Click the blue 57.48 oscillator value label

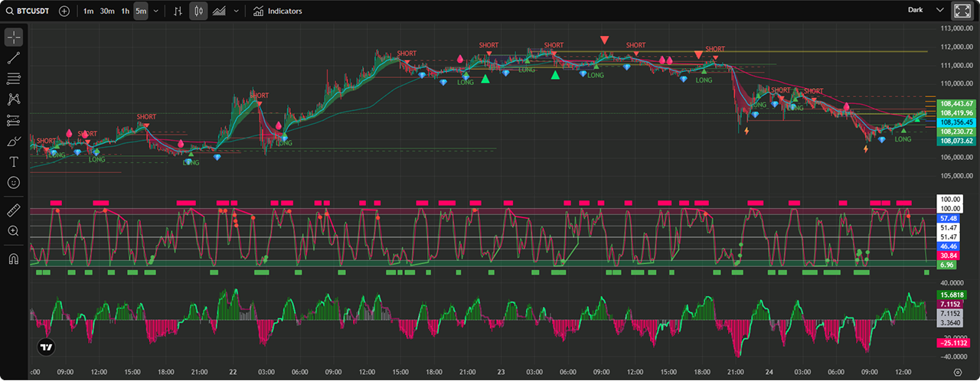coord(949,218)
